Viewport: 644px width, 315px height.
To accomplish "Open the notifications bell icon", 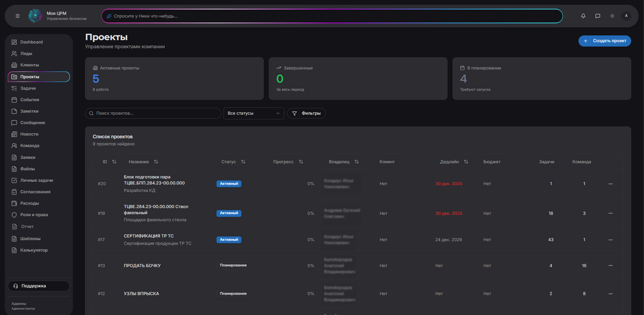I will click(x=583, y=16).
